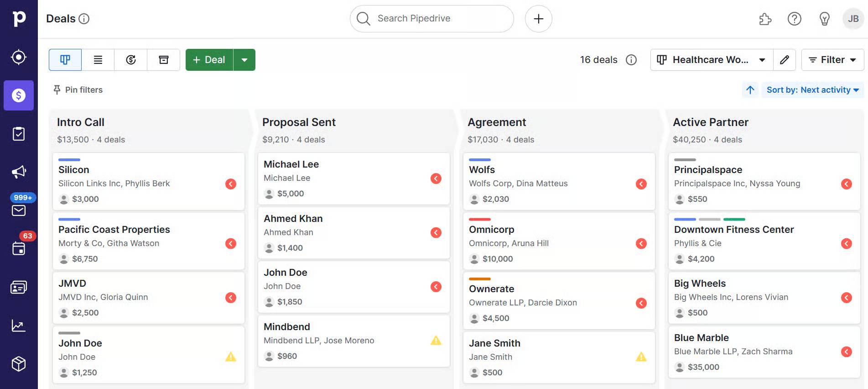Screen dimensions: 868x389
Task: Click warning icon on Mindbend deal
Action: point(436,340)
